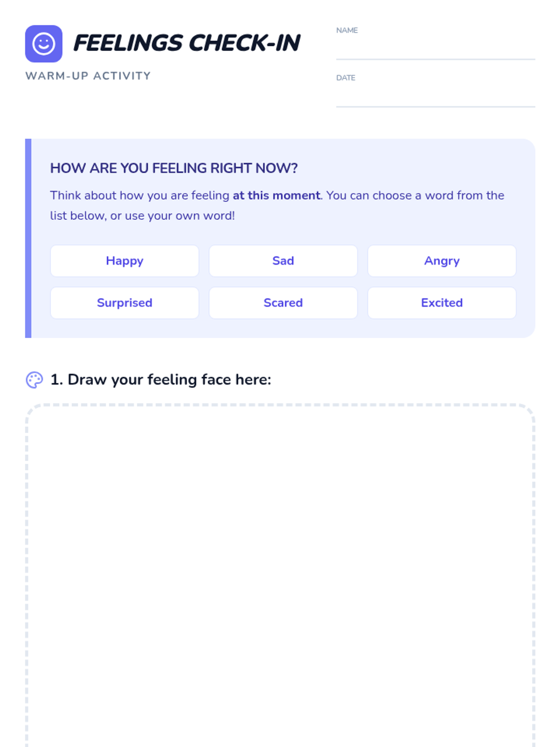
Task: Click the smiley face logo icon
Action: [x=44, y=44]
